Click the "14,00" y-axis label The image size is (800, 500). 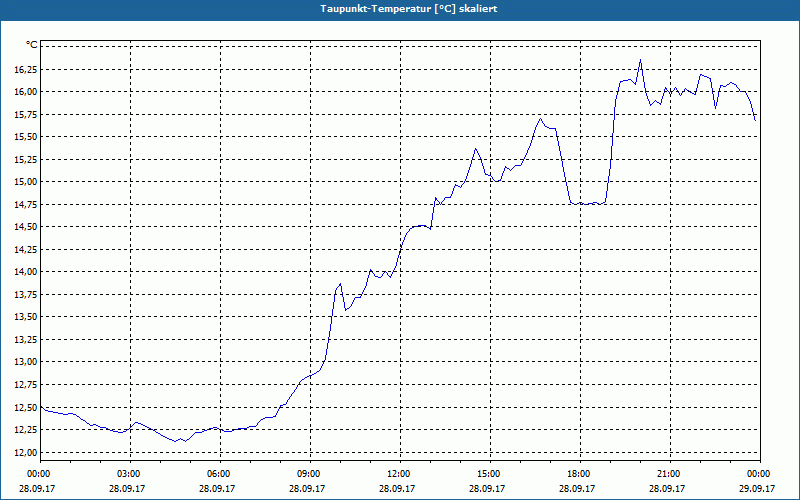click(26, 271)
